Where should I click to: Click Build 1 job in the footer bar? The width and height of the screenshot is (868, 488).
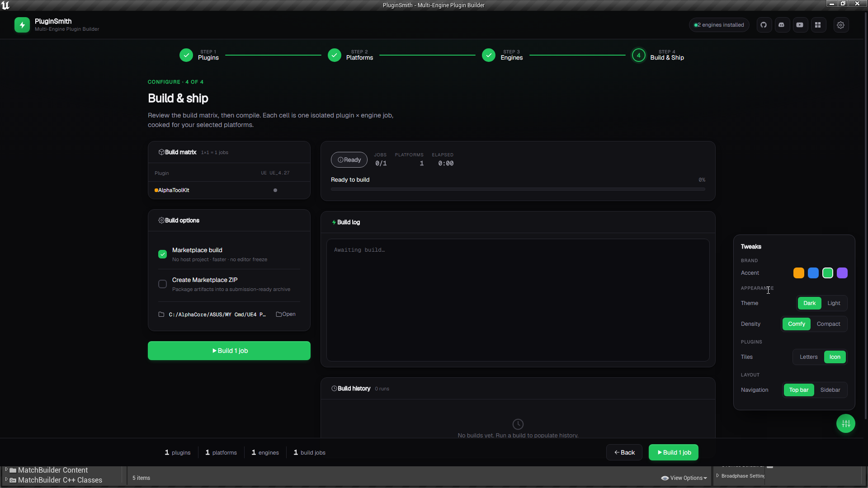click(674, 452)
